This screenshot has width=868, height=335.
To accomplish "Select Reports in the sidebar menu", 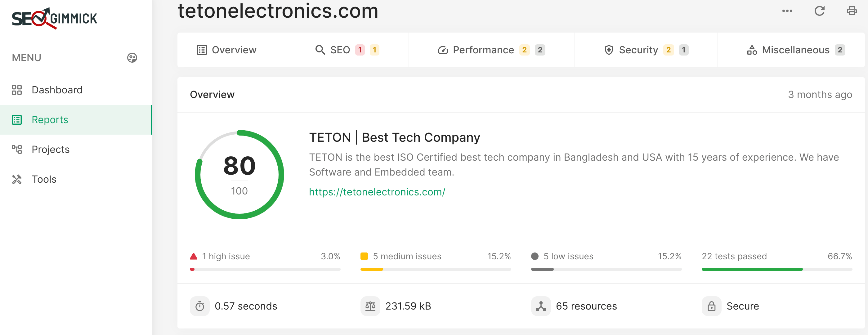I will pos(50,120).
